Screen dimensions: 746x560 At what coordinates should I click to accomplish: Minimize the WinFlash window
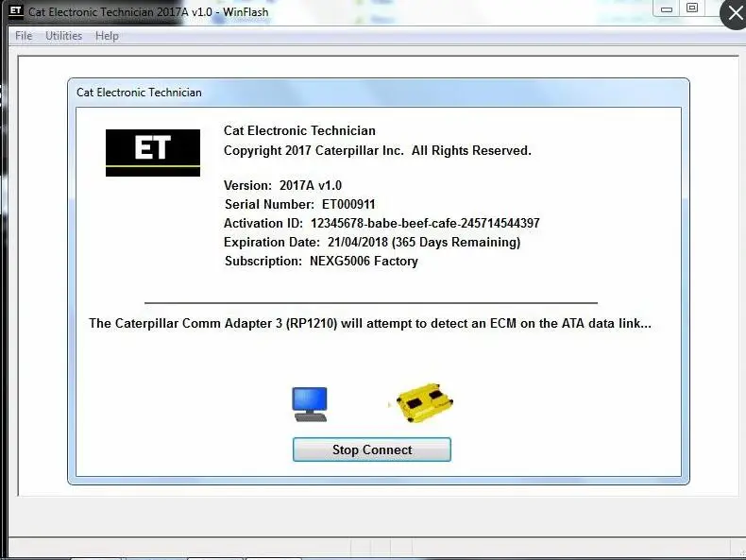point(667,9)
